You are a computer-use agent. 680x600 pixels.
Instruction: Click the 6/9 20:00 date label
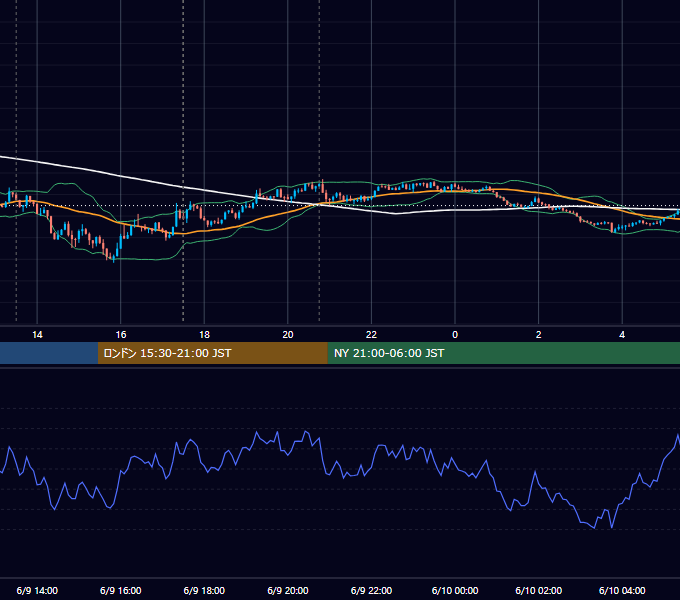click(x=288, y=590)
